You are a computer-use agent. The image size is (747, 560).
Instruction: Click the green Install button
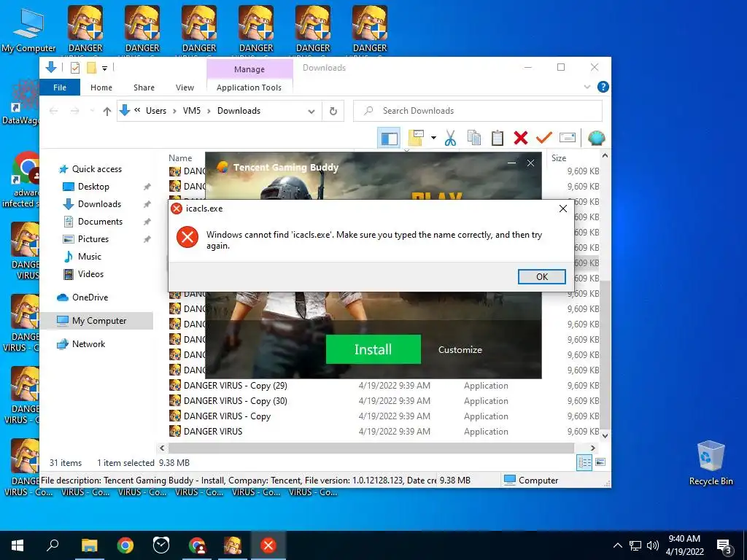373,349
